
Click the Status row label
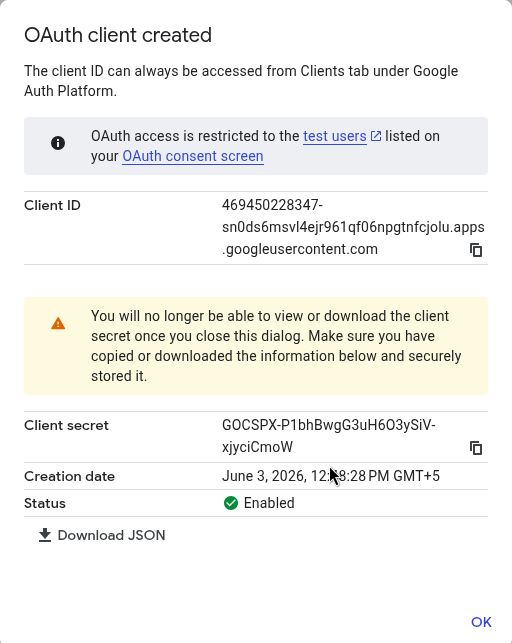pos(45,503)
